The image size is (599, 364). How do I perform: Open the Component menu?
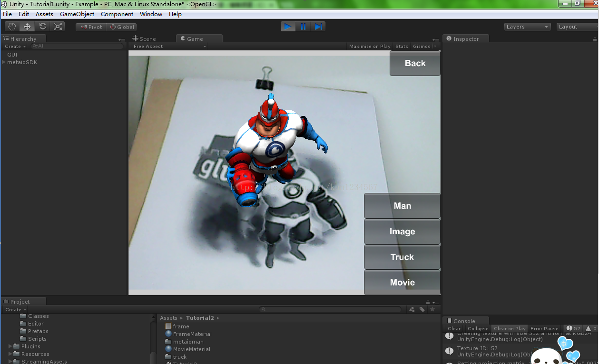point(117,14)
